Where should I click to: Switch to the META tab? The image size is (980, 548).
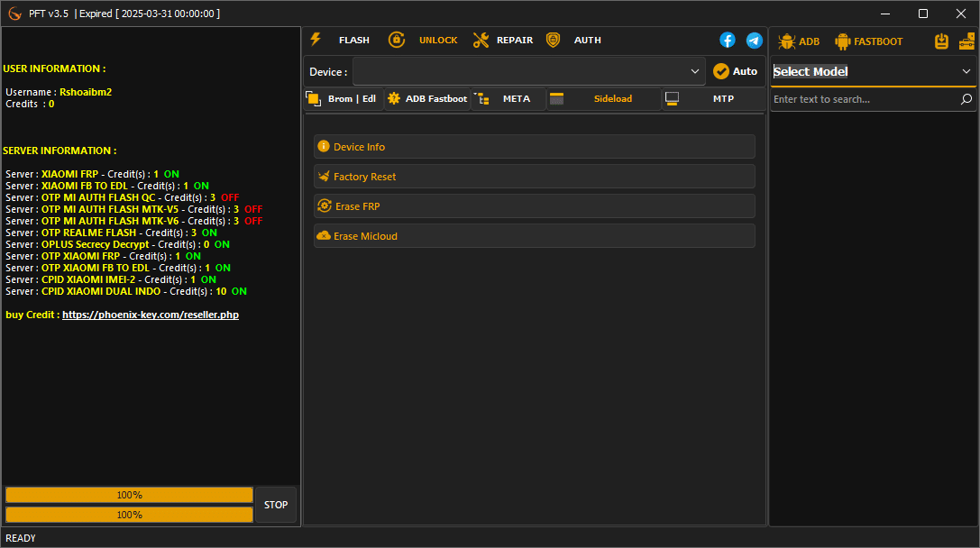517,99
